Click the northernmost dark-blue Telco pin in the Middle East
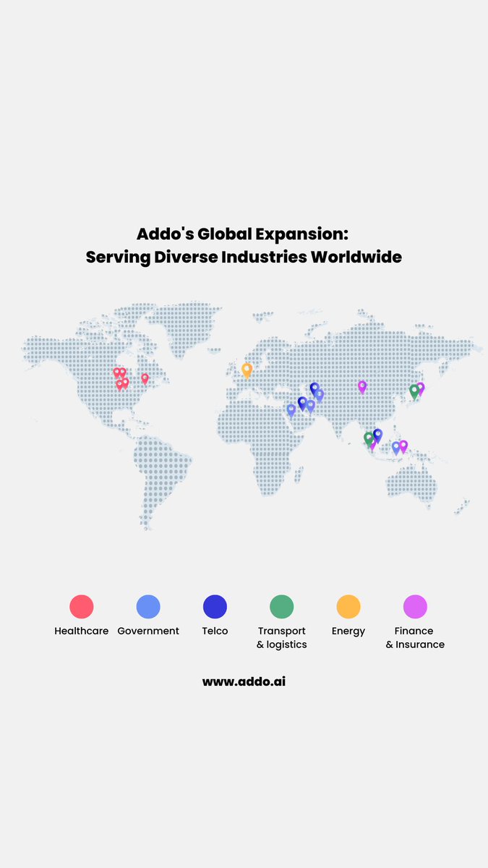The image size is (488, 868). [x=314, y=389]
